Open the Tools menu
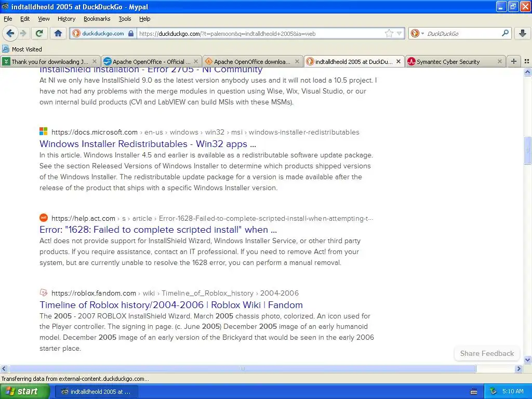This screenshot has height=399, width=532. 125,19
